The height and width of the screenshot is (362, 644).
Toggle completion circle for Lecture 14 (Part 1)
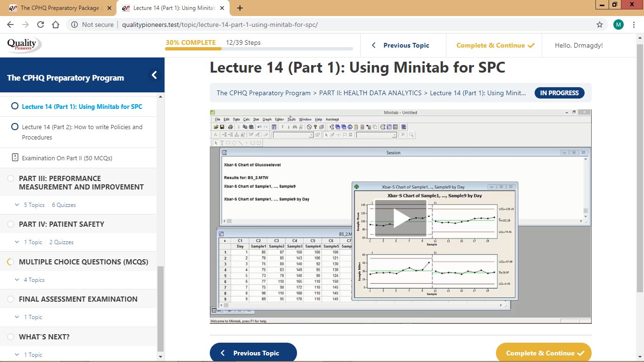(15, 106)
